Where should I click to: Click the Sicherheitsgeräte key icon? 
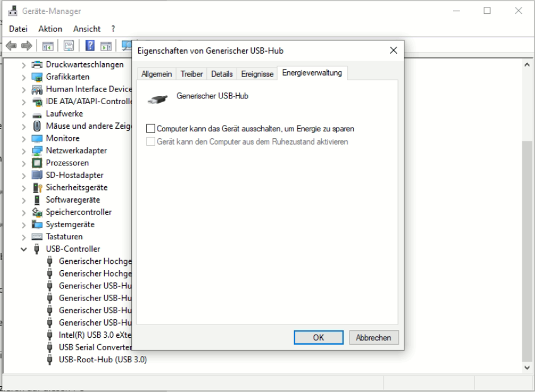pos(37,187)
